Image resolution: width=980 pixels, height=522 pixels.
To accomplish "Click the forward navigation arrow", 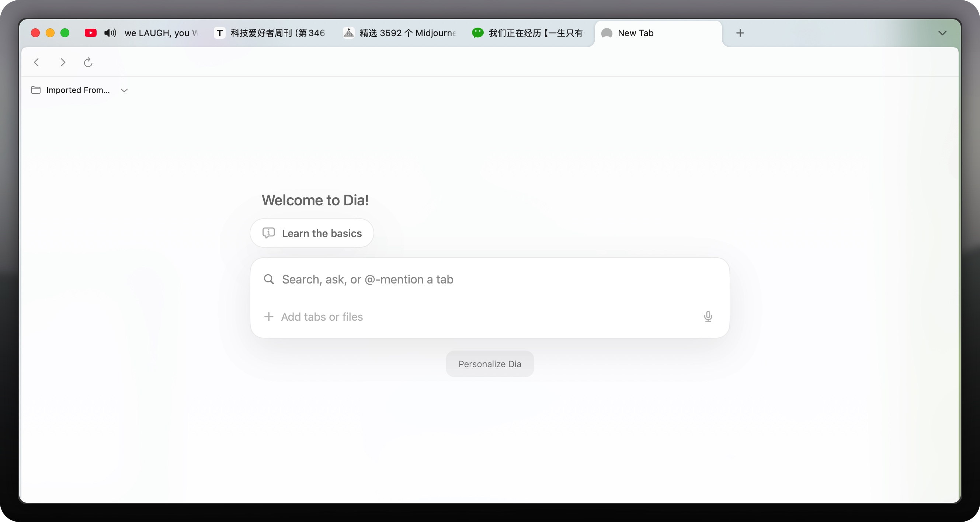I will 63,62.
